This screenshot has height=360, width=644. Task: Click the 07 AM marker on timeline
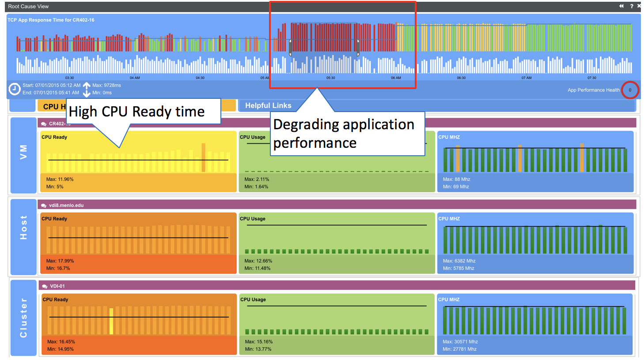[526, 78]
